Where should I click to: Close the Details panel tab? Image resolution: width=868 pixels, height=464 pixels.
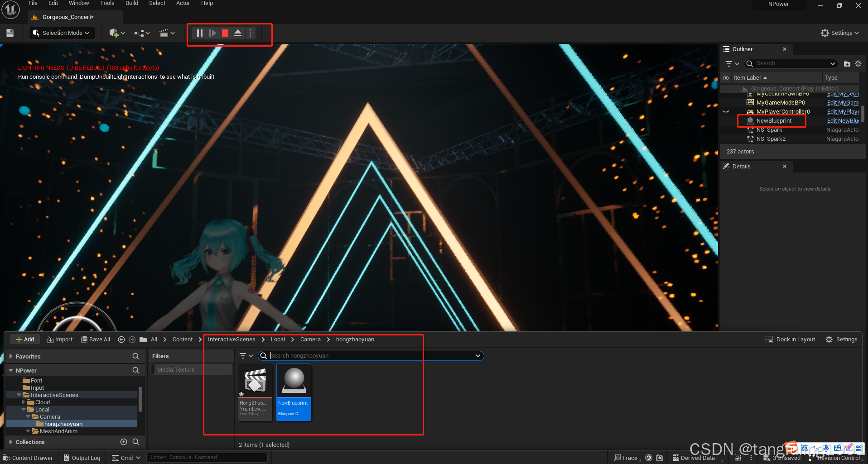click(785, 167)
